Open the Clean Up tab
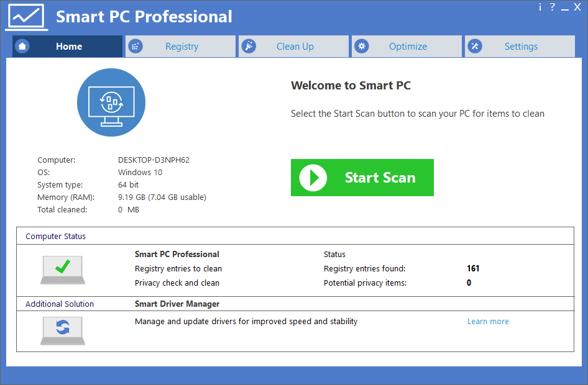The image size is (588, 385). [x=293, y=47]
